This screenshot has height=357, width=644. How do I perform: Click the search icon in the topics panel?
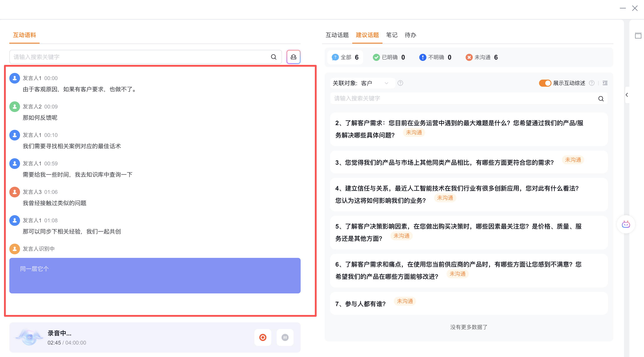601,99
